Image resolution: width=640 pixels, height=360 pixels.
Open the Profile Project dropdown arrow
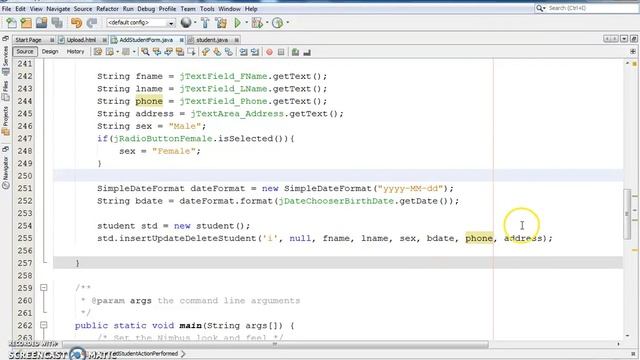click(x=287, y=23)
